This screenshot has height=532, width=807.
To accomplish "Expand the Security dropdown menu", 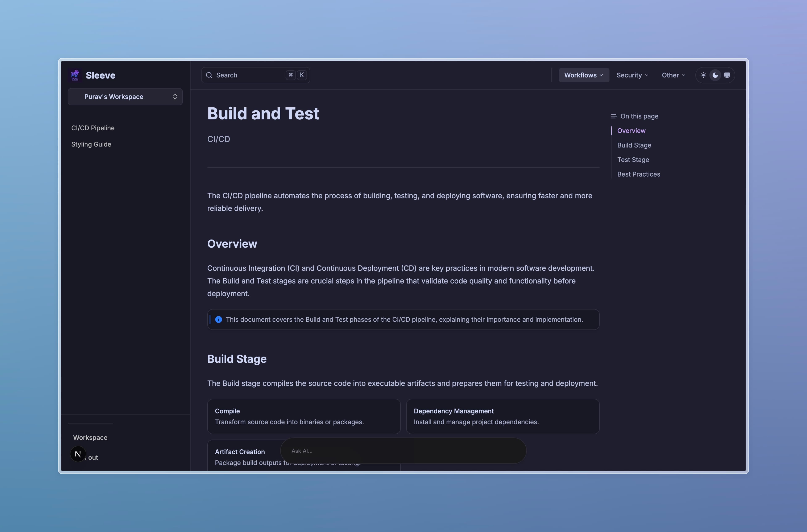I will tap(632, 75).
